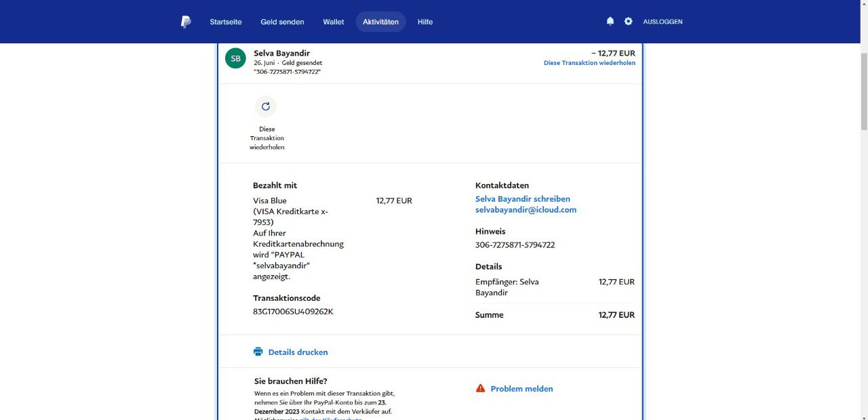Click the selvabayandir@icloud.com email link
This screenshot has width=868, height=420.
click(x=526, y=210)
